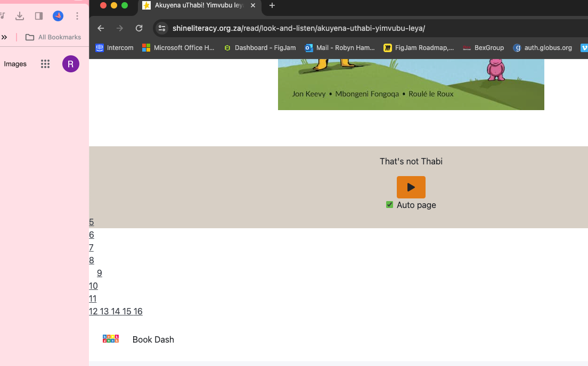Close the Akuyena uThabi tab

coord(253,5)
